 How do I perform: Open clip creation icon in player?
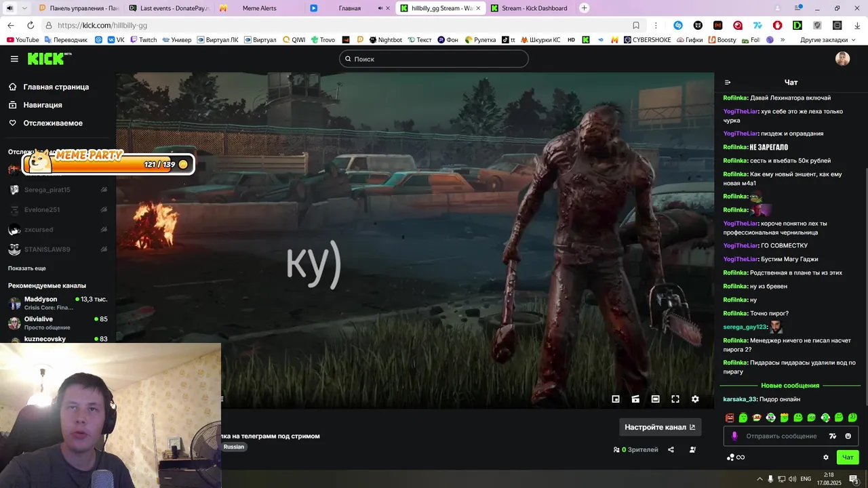[635, 399]
